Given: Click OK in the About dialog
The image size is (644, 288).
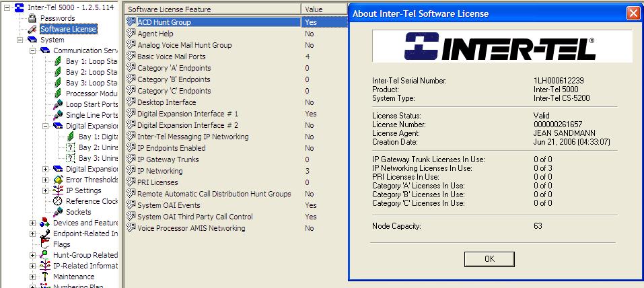Looking at the screenshot, I should click(489, 259).
